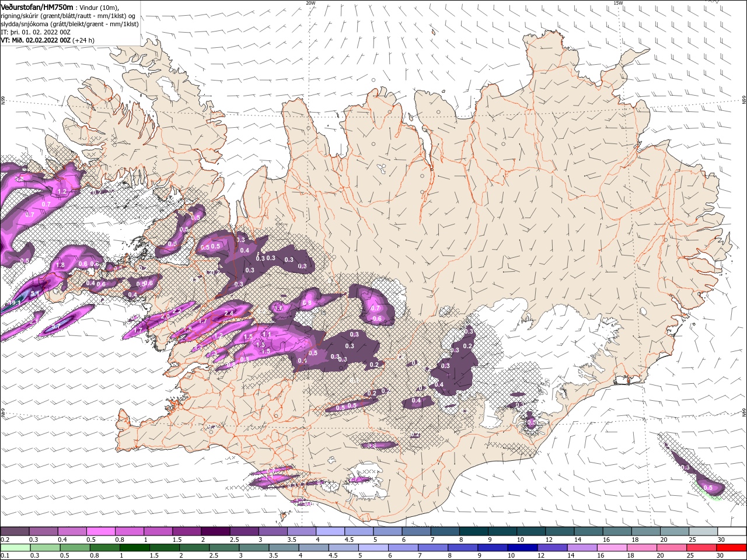
Task: Select the 18 swatch in the snow legend row
Action: pyautogui.click(x=646, y=531)
